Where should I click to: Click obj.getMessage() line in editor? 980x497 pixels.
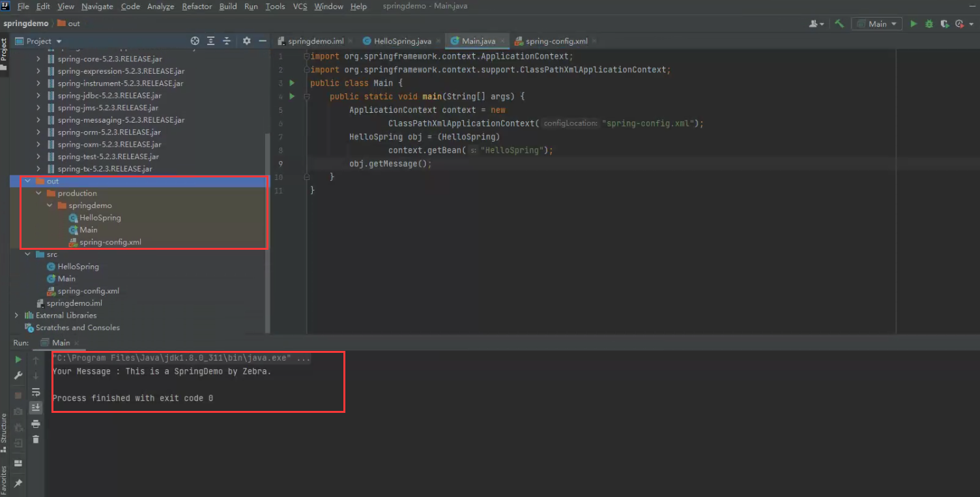click(x=390, y=164)
